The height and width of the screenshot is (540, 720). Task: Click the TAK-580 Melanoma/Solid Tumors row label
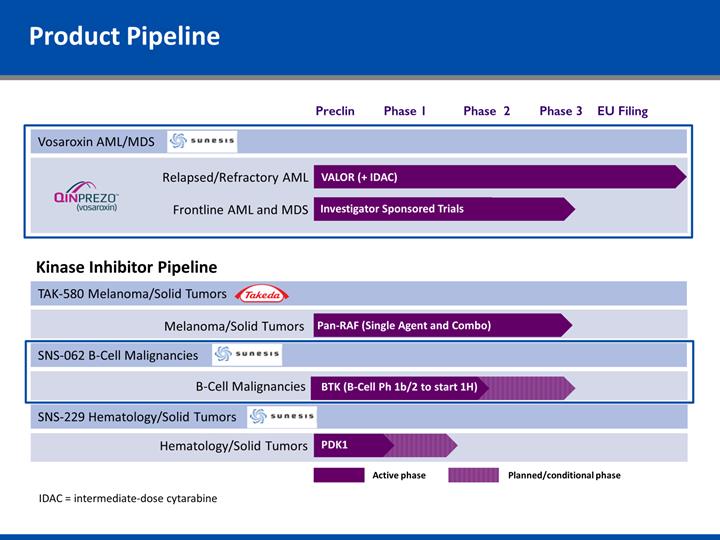132,294
